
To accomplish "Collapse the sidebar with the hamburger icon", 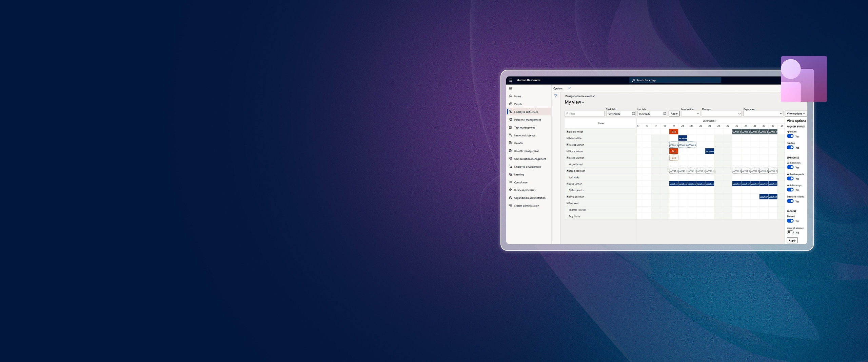I will point(511,88).
